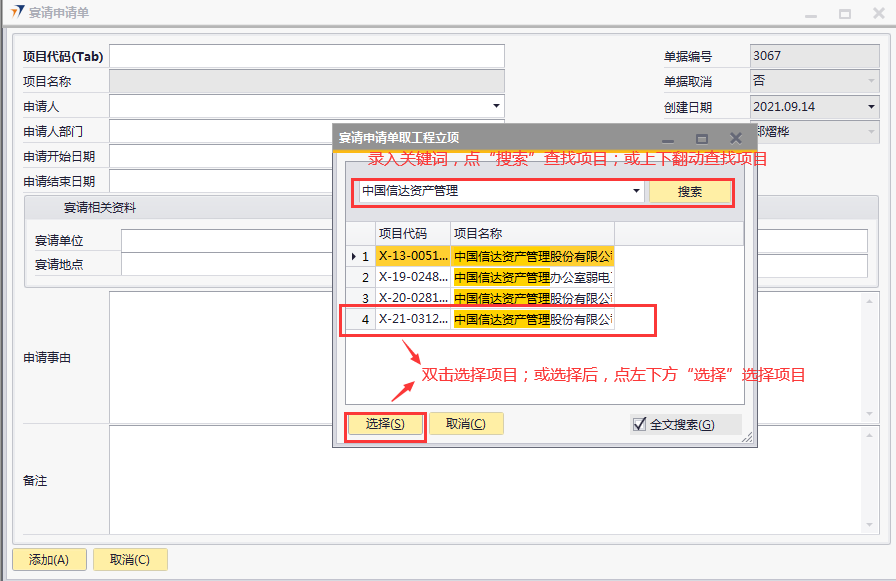Maximize the project selection dialog
The width and height of the screenshot is (896, 581).
702,138
